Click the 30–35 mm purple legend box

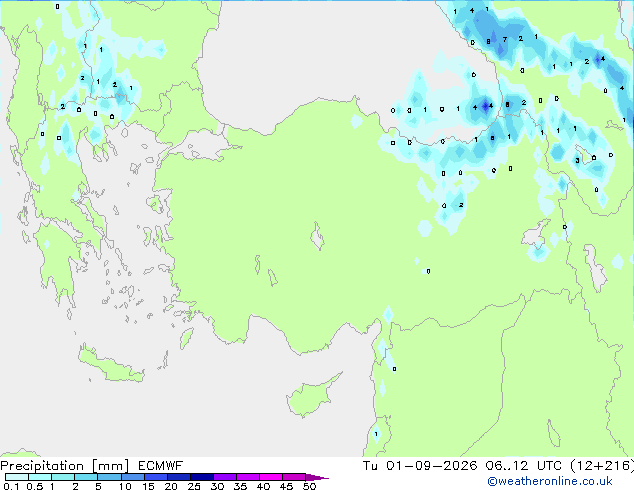point(224,477)
